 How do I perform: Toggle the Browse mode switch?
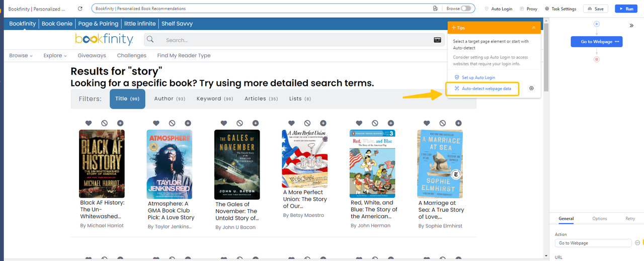467,9
